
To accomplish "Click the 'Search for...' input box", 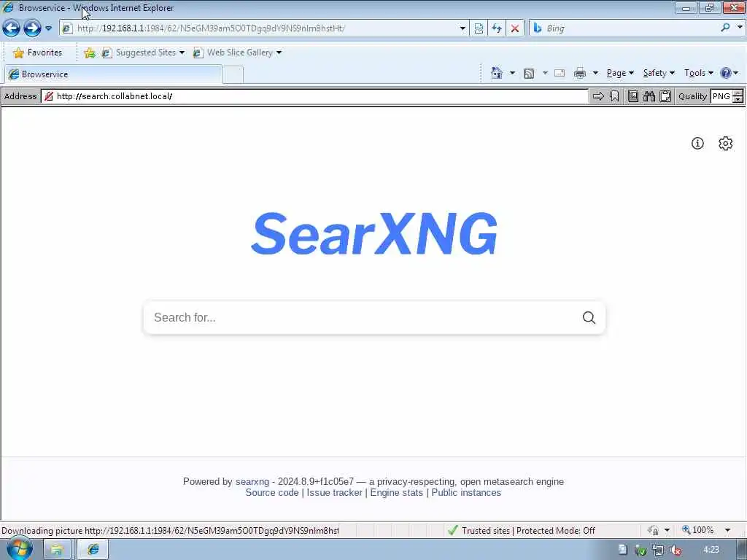I will (362, 318).
